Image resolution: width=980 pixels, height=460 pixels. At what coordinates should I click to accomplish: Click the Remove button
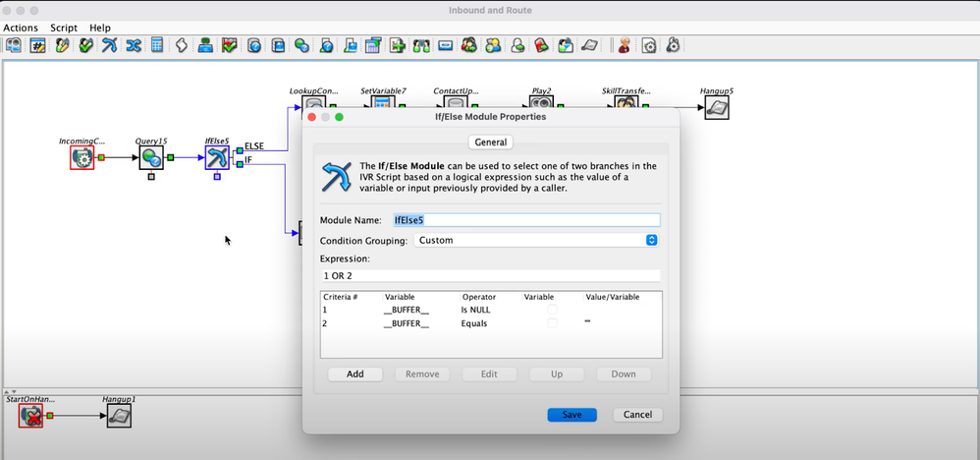pyautogui.click(x=422, y=374)
